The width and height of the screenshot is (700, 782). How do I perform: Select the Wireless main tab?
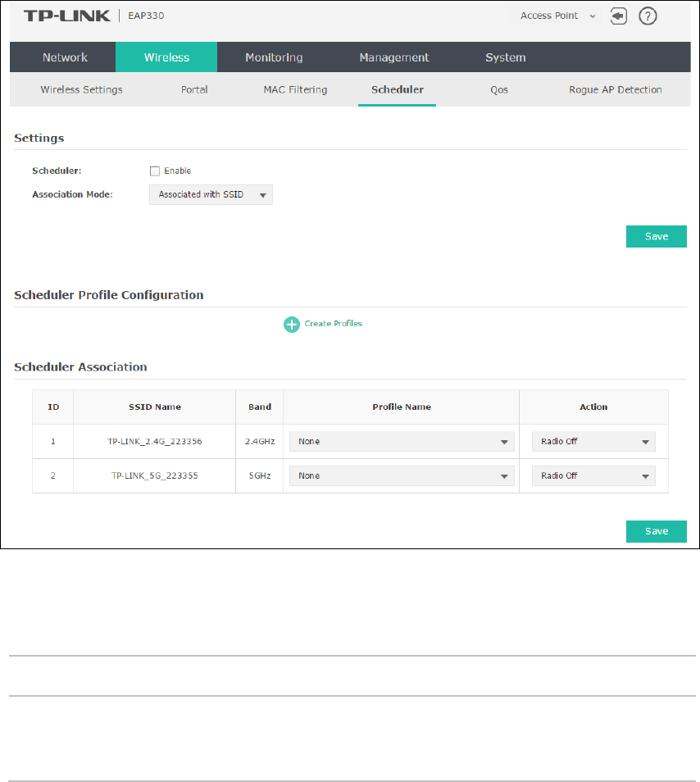click(x=166, y=57)
